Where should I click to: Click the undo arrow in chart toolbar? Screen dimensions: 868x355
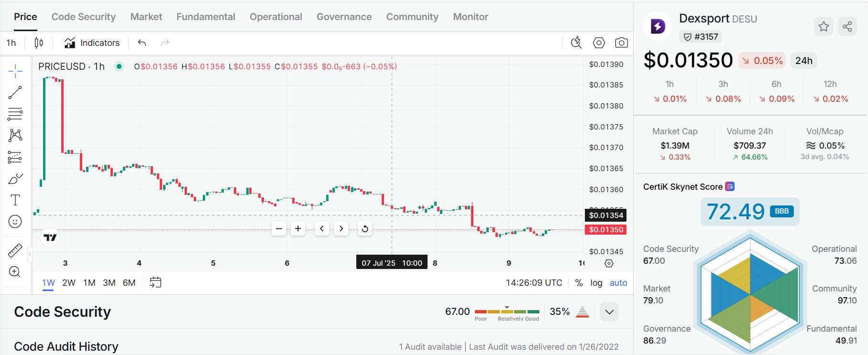tap(142, 43)
